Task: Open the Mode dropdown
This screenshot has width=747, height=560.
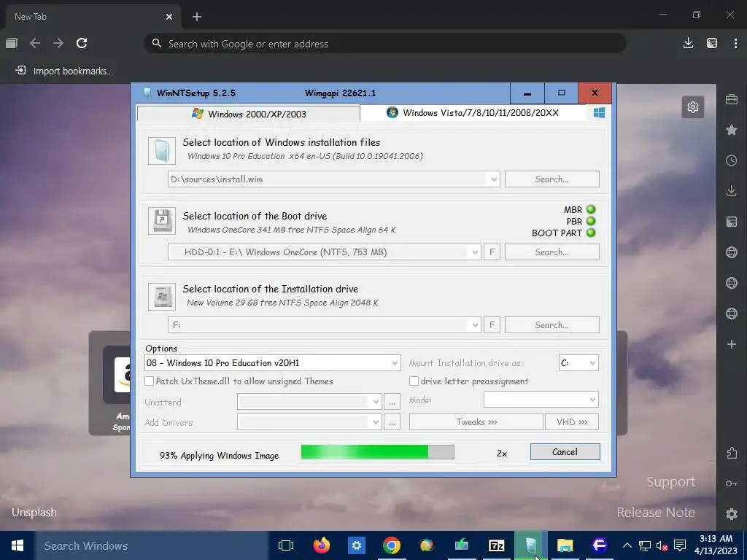Action: tap(541, 400)
